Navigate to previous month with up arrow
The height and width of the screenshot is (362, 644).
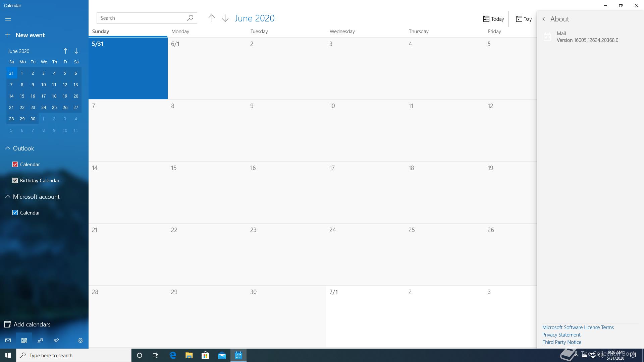coord(212,18)
